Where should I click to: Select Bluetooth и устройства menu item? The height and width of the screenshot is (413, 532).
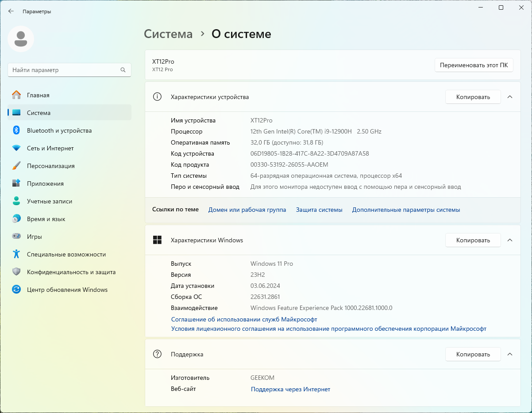pyautogui.click(x=69, y=130)
